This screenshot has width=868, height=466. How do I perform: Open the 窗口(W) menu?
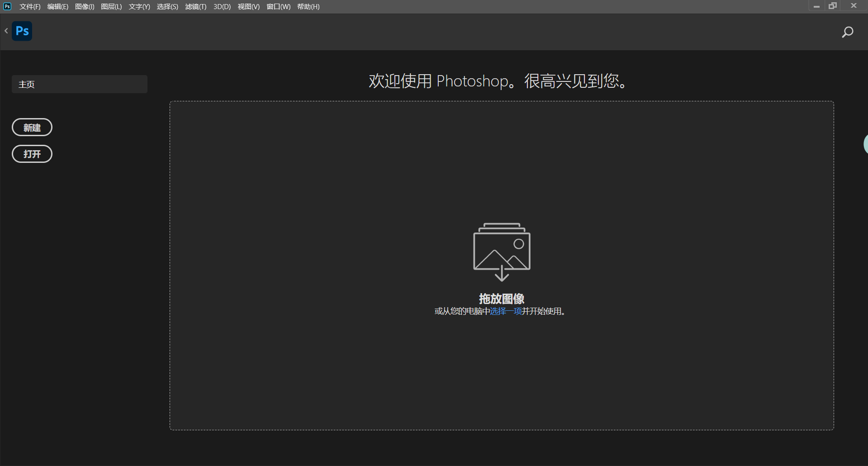click(279, 7)
